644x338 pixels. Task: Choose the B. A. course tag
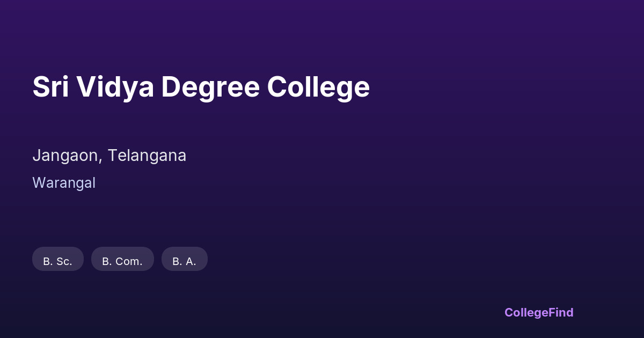click(184, 260)
